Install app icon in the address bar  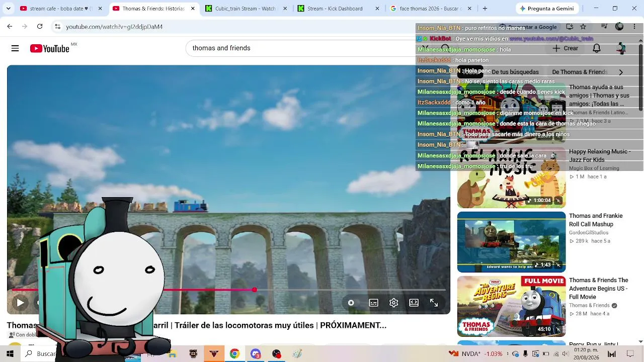pyautogui.click(x=570, y=27)
